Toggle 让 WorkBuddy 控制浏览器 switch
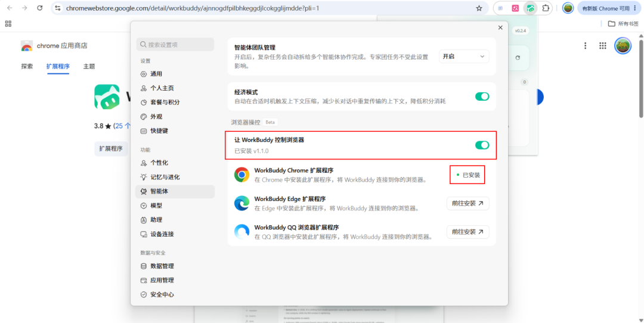644x323 pixels. (482, 145)
